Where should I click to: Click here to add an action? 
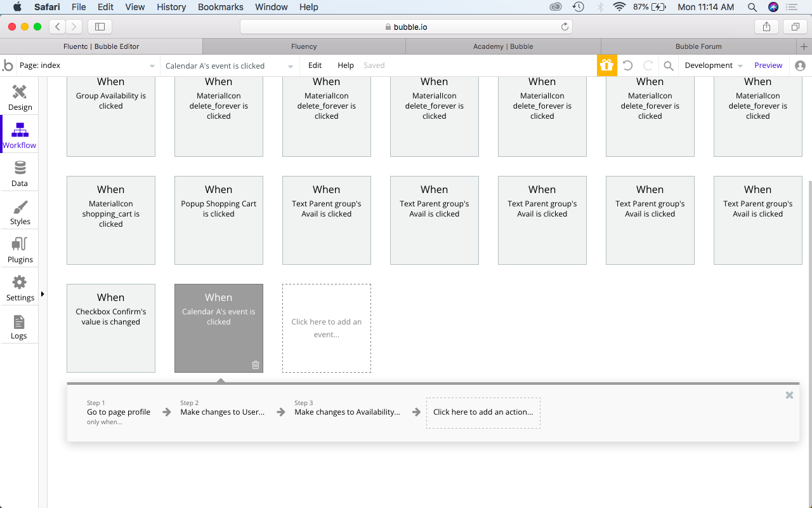pos(483,412)
